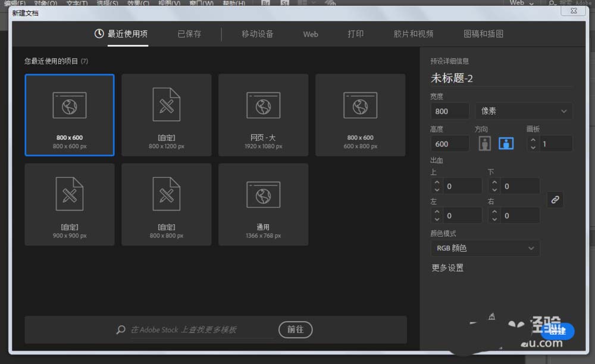Decrease the top bleed value
The width and height of the screenshot is (595, 364).
click(x=437, y=190)
